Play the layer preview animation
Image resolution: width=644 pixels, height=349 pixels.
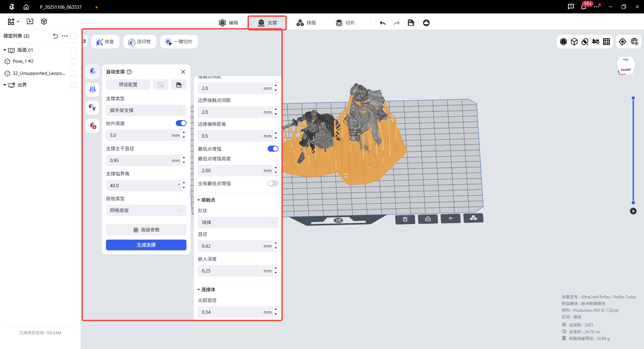coord(633,211)
